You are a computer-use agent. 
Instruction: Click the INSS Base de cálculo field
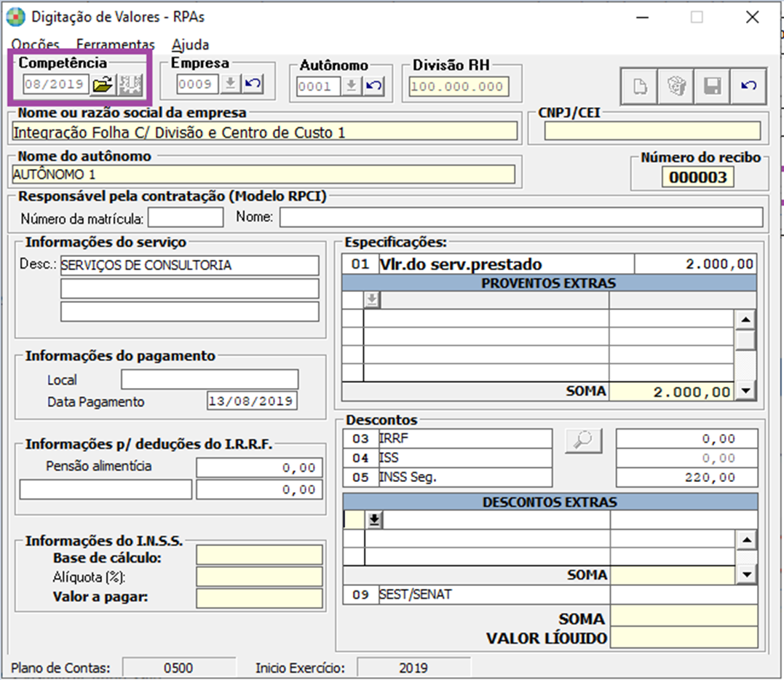point(259,555)
